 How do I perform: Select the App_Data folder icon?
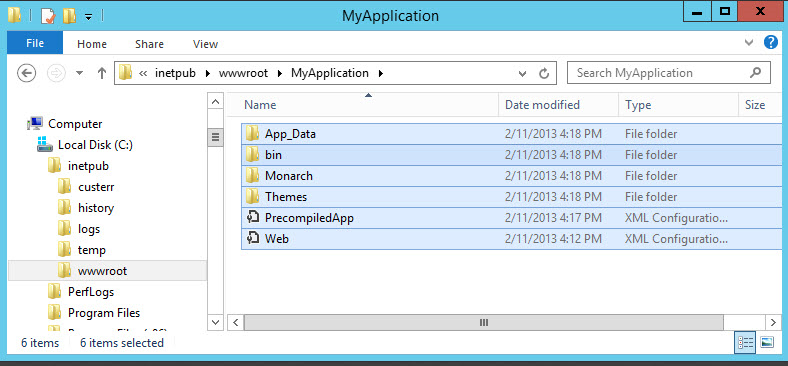(252, 134)
